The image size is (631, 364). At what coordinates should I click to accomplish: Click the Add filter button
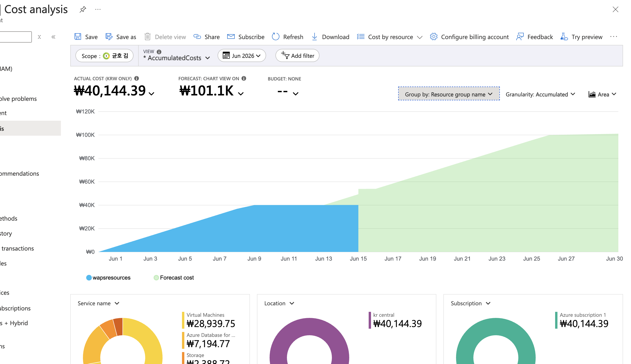coord(297,55)
